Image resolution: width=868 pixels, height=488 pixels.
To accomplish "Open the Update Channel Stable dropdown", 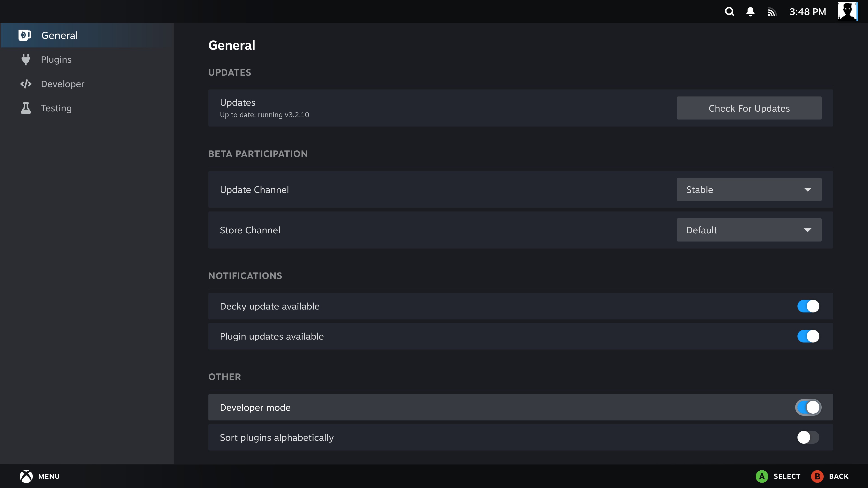I will point(749,190).
